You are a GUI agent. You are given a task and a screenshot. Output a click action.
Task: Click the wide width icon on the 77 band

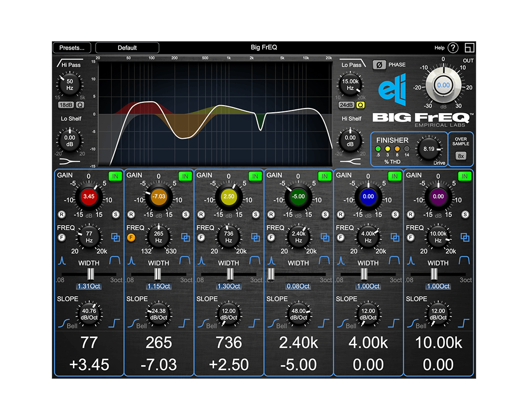(115, 260)
